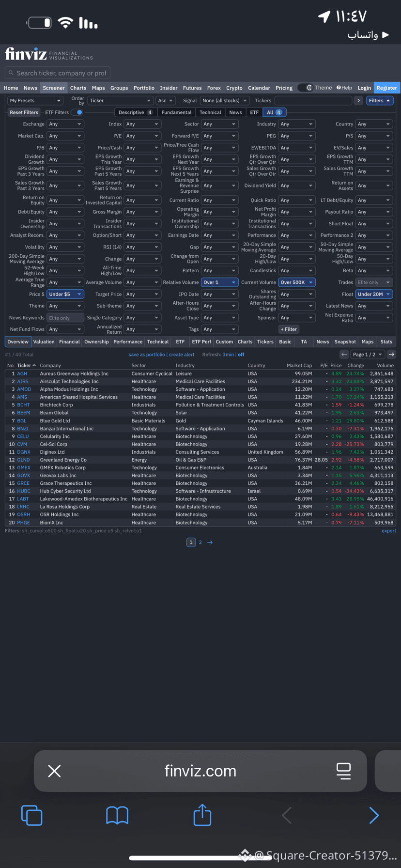Set refresh to 3min
401x868 pixels.
pos(228,355)
